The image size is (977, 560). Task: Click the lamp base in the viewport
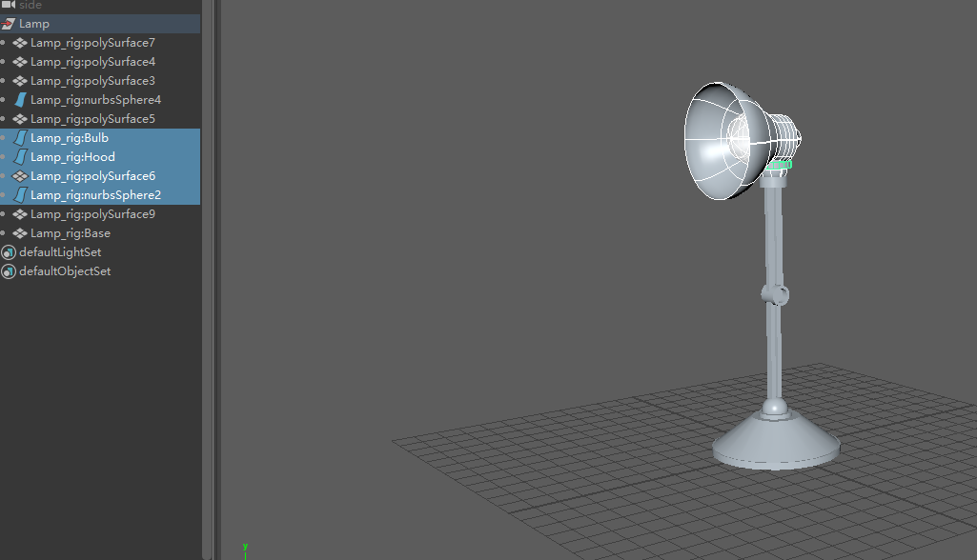click(x=777, y=441)
